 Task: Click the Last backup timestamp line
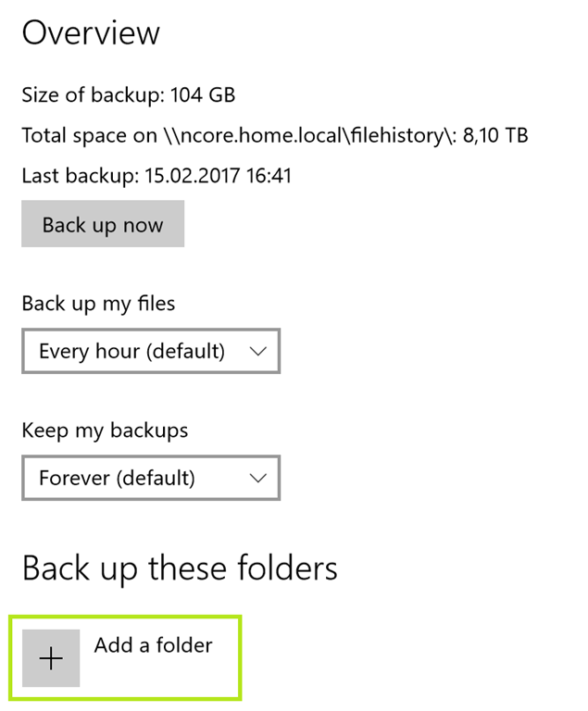pos(156,175)
